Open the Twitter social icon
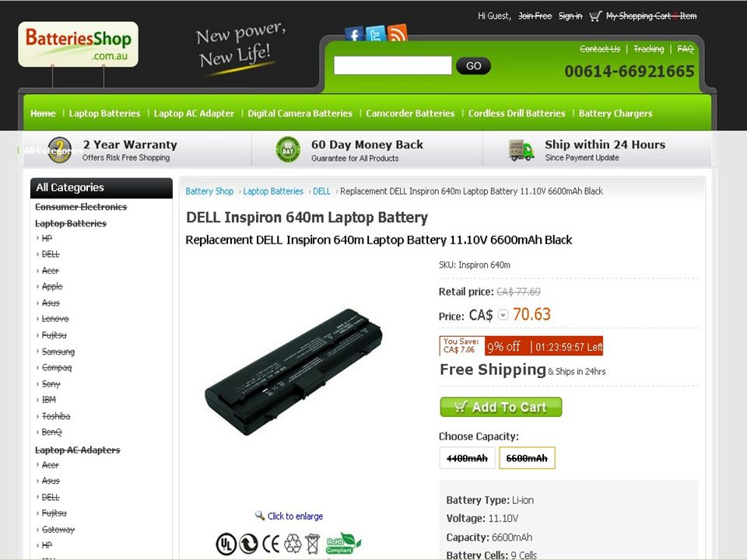The image size is (747, 560). tap(376, 33)
